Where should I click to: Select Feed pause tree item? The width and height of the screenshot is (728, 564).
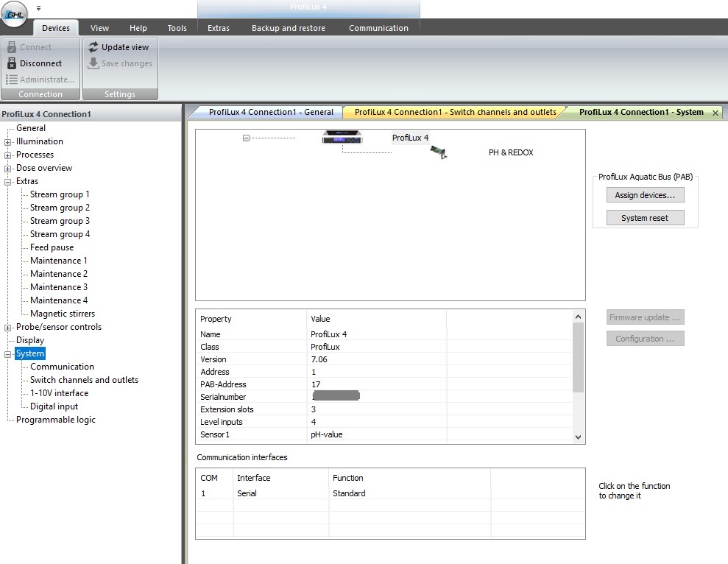pyautogui.click(x=52, y=247)
